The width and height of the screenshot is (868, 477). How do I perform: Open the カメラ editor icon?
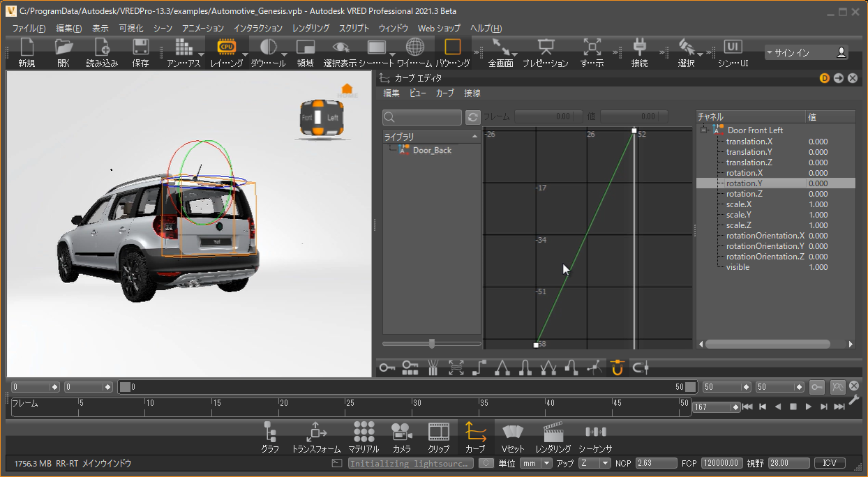[401, 432]
